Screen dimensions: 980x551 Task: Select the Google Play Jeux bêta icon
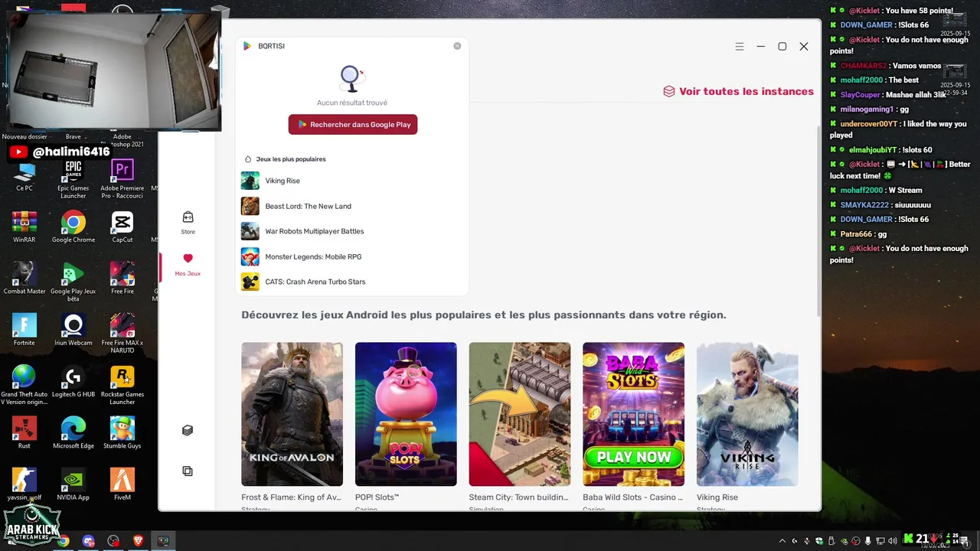73,281
